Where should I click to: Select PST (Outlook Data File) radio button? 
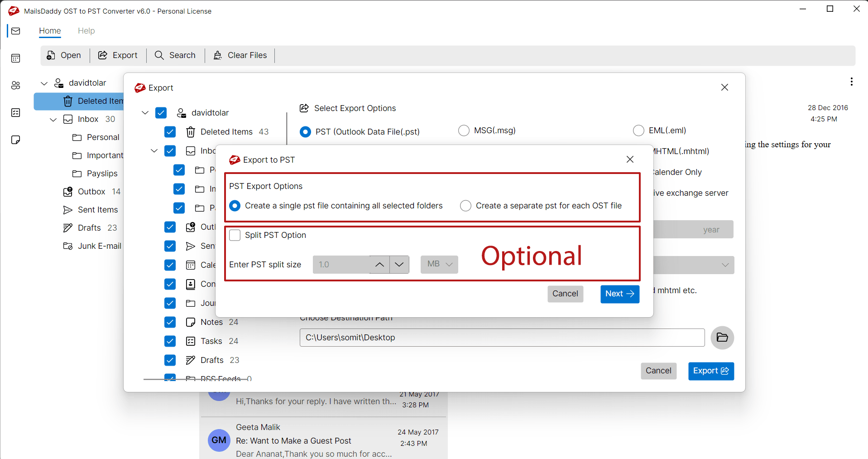306,132
